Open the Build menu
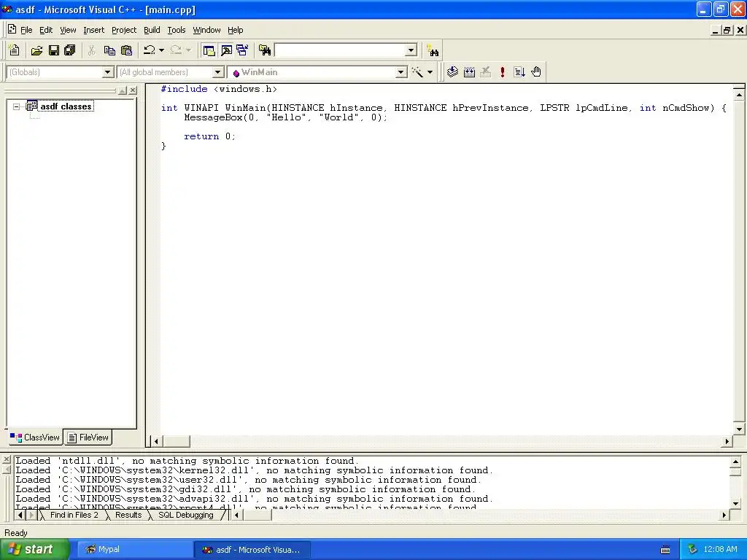 pyautogui.click(x=152, y=30)
